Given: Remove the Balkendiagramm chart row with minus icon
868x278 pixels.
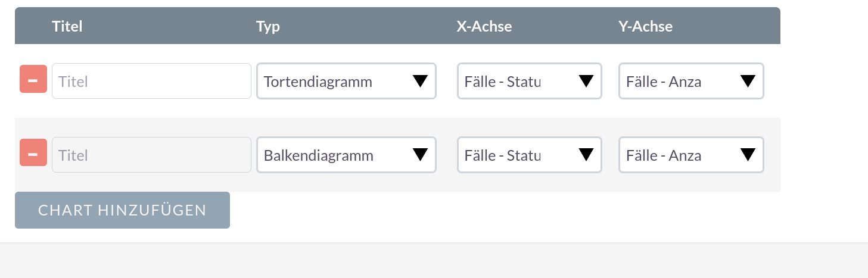Looking at the screenshot, I should (33, 153).
